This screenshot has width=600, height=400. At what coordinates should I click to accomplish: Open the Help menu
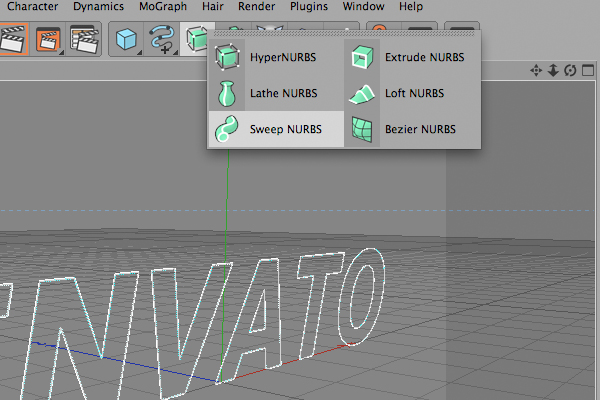pos(411,7)
